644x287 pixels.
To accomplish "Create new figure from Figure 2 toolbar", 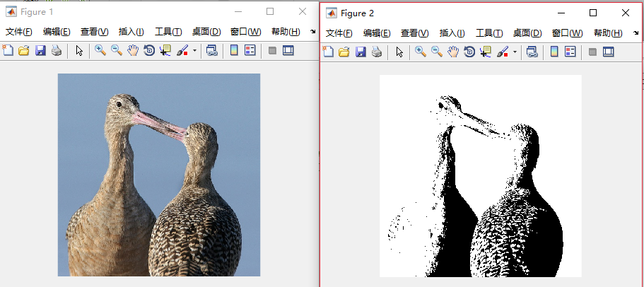I will pos(328,52).
